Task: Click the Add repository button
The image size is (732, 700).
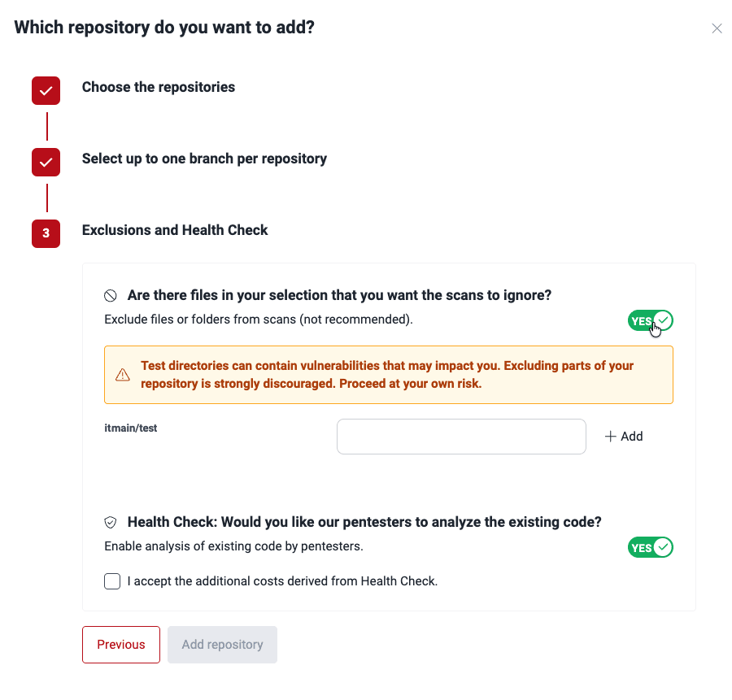Action: [222, 644]
